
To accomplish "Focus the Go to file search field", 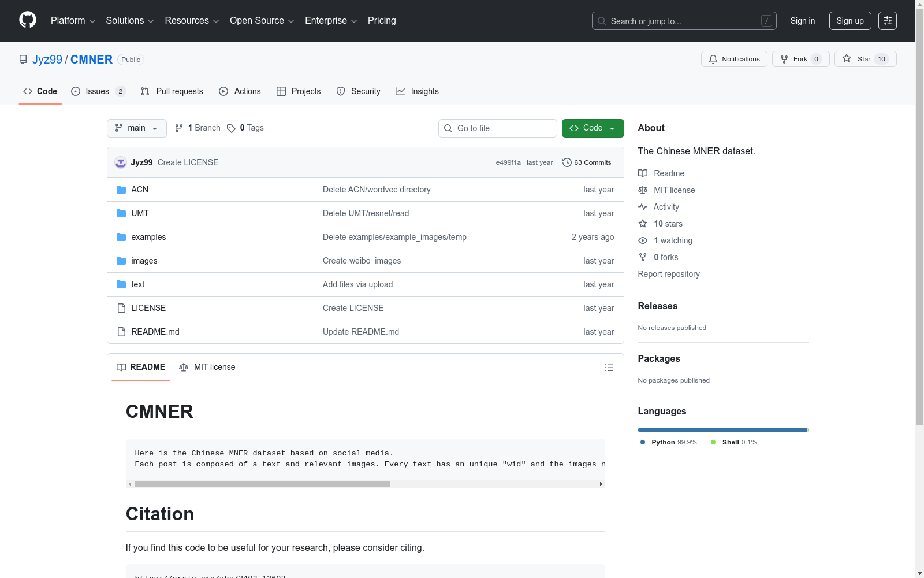I will coord(498,128).
